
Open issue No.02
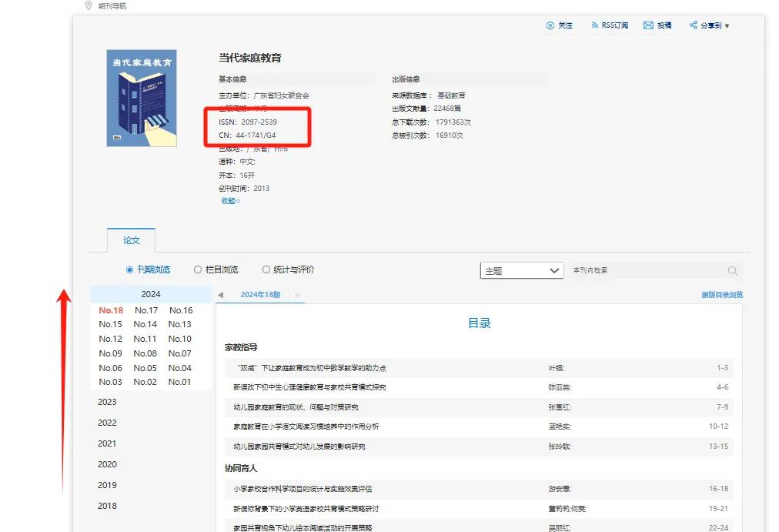click(x=145, y=382)
